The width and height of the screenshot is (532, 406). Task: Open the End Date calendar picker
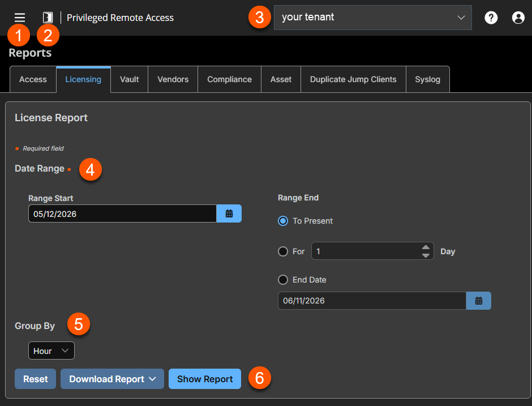point(478,301)
